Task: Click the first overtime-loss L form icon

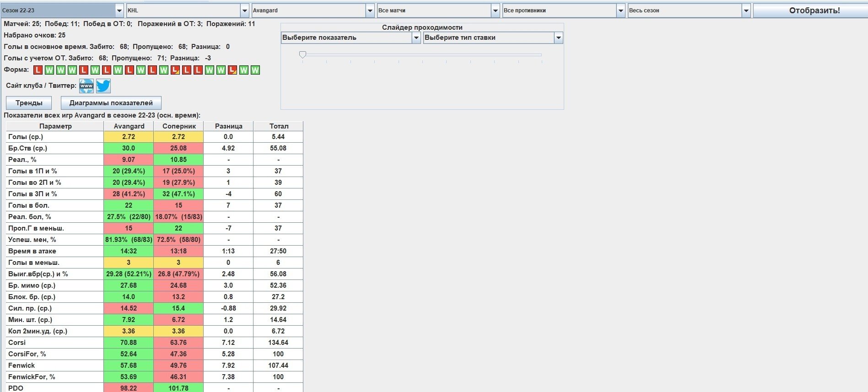Action: pos(175,70)
